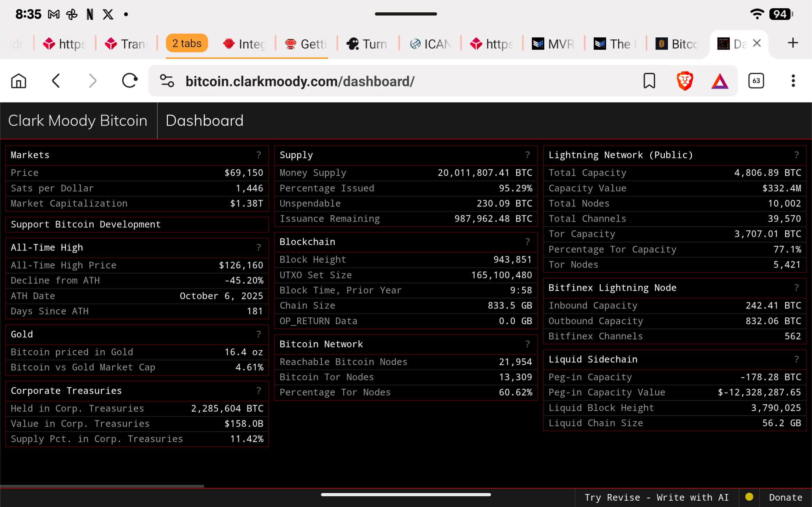
Task: Tap the X notification icon in status bar
Action: [x=108, y=14]
